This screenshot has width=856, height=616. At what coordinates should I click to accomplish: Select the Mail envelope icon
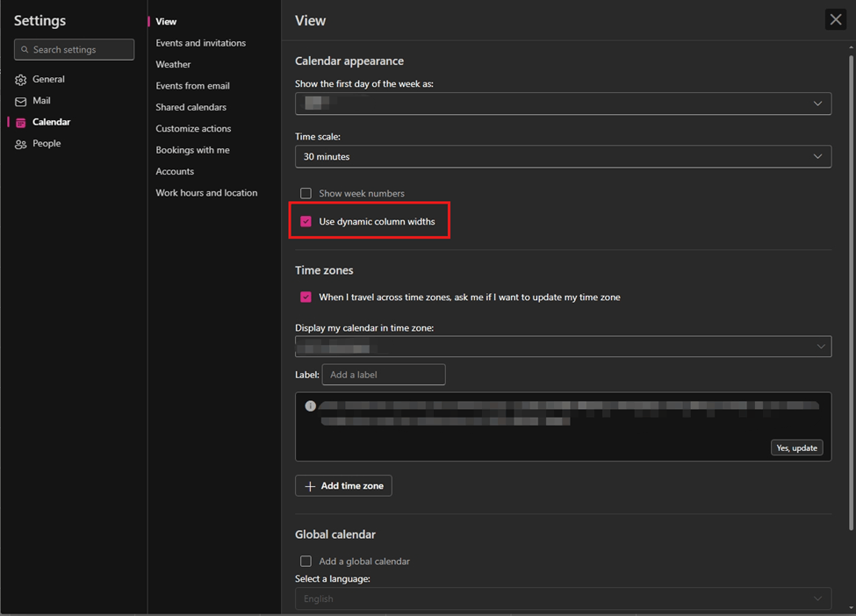pyautogui.click(x=20, y=100)
